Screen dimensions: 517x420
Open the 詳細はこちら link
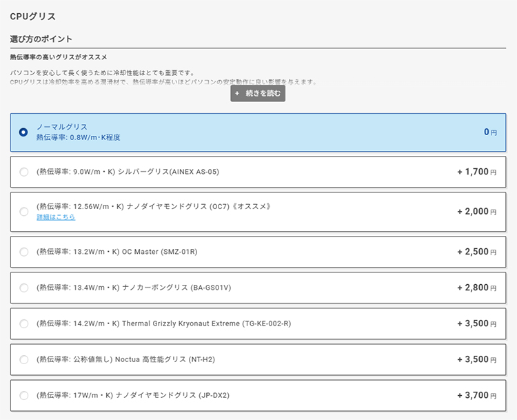pyautogui.click(x=56, y=217)
